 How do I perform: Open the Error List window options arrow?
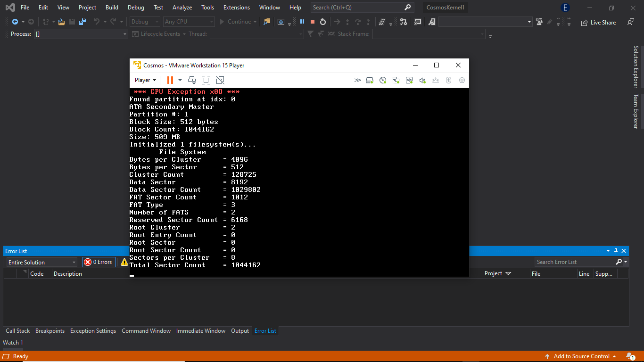point(608,251)
